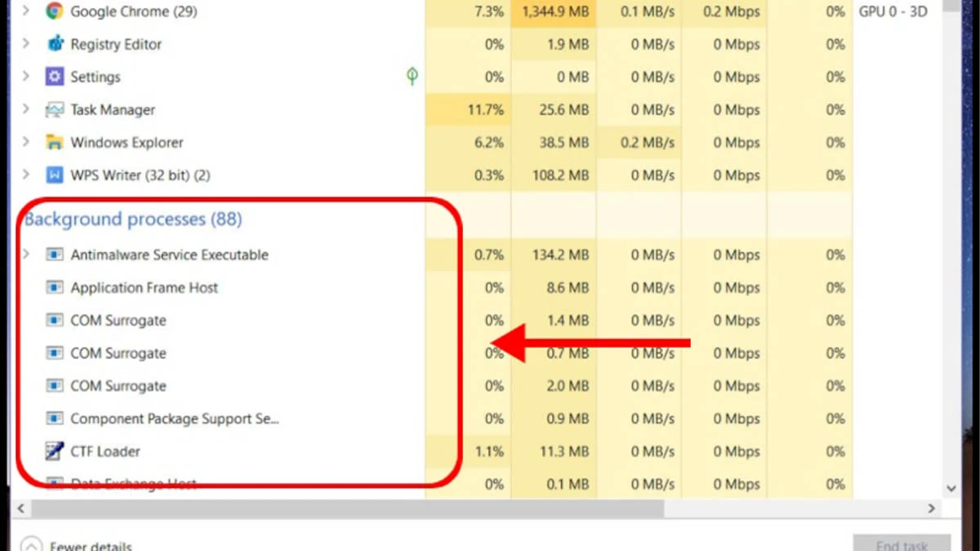The image size is (980, 551).
Task: Click the CTF Loader pen icon
Action: coord(55,451)
